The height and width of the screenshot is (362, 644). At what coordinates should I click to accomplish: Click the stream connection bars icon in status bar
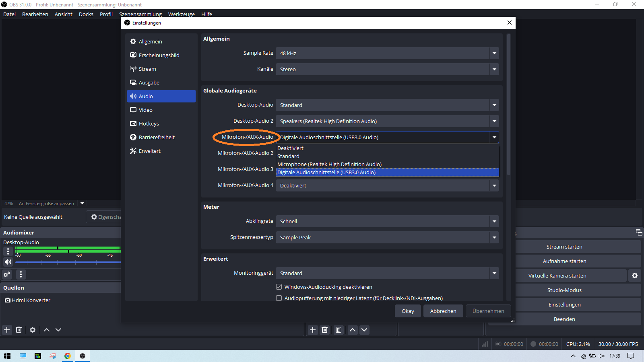(x=485, y=344)
